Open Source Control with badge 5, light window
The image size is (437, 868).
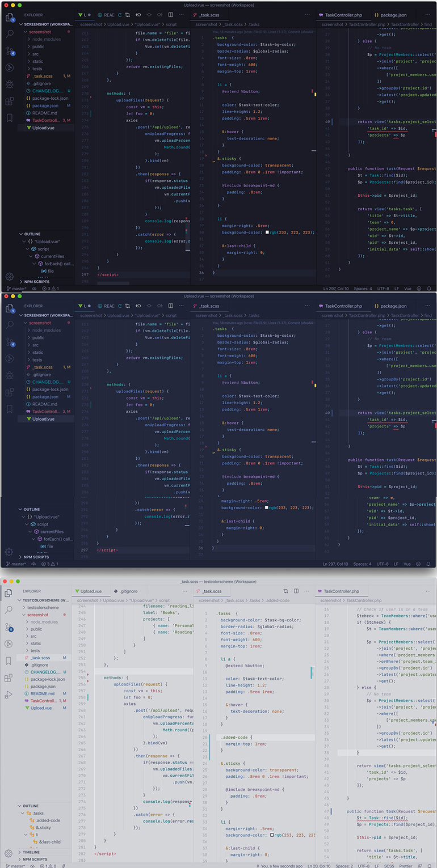pos(9,627)
